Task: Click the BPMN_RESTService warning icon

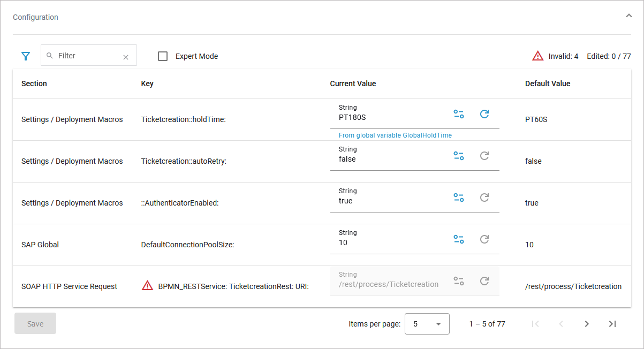Action: click(x=147, y=286)
